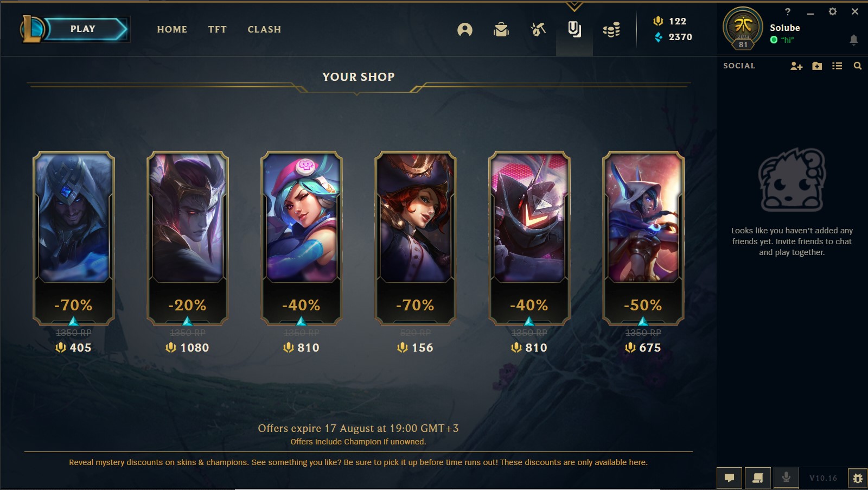Viewport: 868px width, 490px height.
Task: Open the chat bubble button
Action: point(730,478)
